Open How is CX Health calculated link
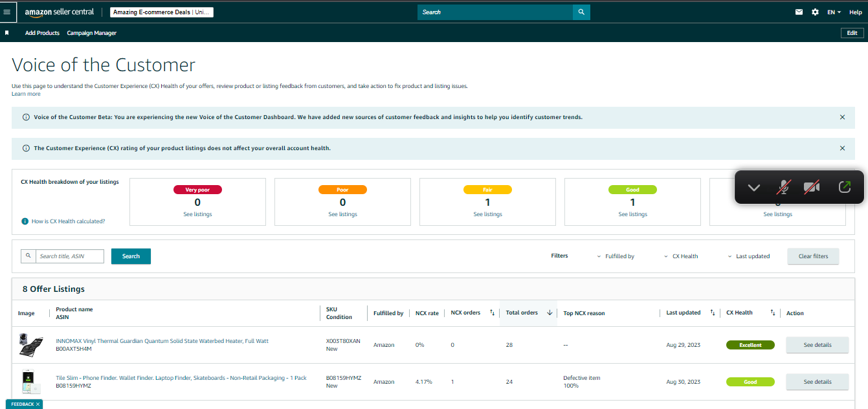This screenshot has width=868, height=409. coord(68,221)
